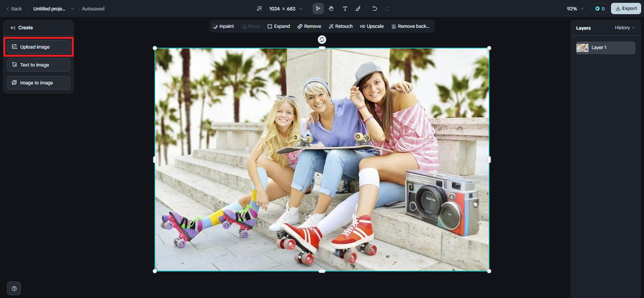Choose Image to image
Screen dimensions: 644x298
(x=39, y=83)
